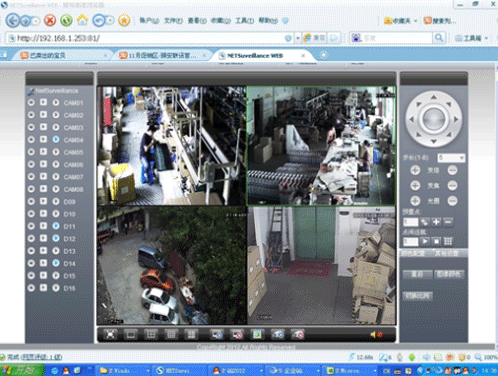Open new tab with plus button
The width and height of the screenshot is (498, 376).
tap(323, 55)
